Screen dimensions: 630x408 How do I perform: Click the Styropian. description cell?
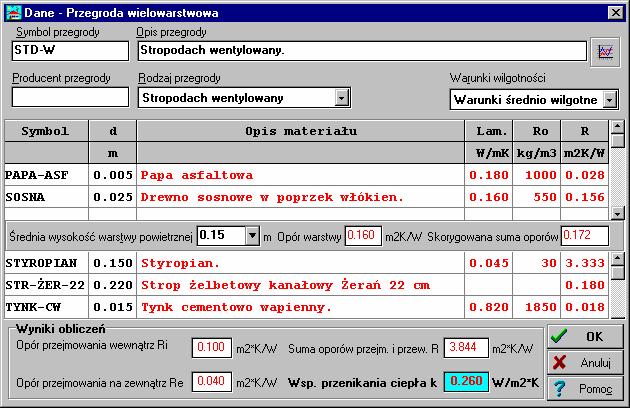[301, 263]
